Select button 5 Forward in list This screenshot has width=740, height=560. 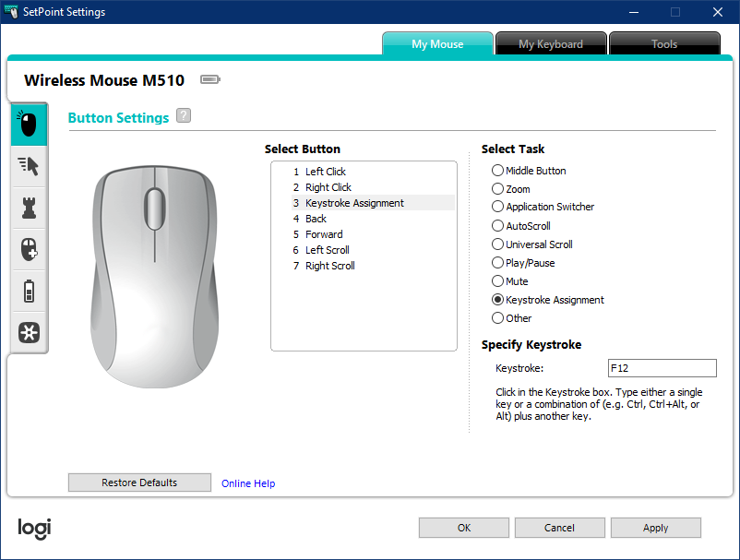tap(373, 234)
